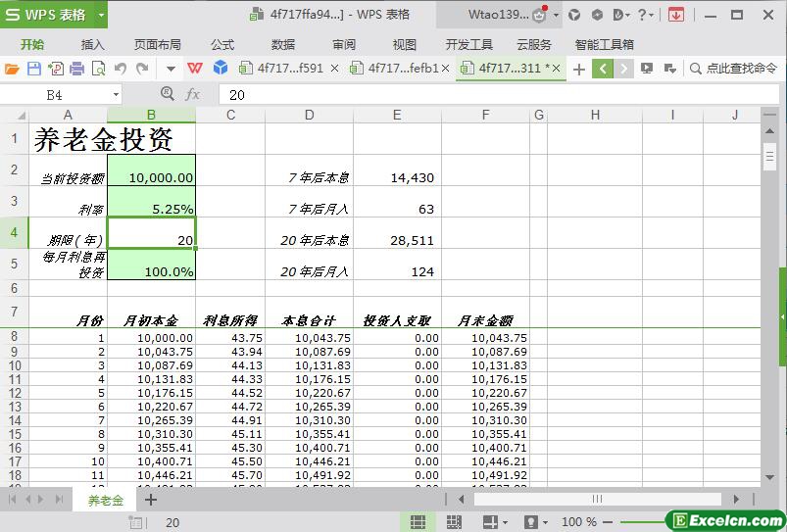Click the Undo arrow icon

click(121, 69)
